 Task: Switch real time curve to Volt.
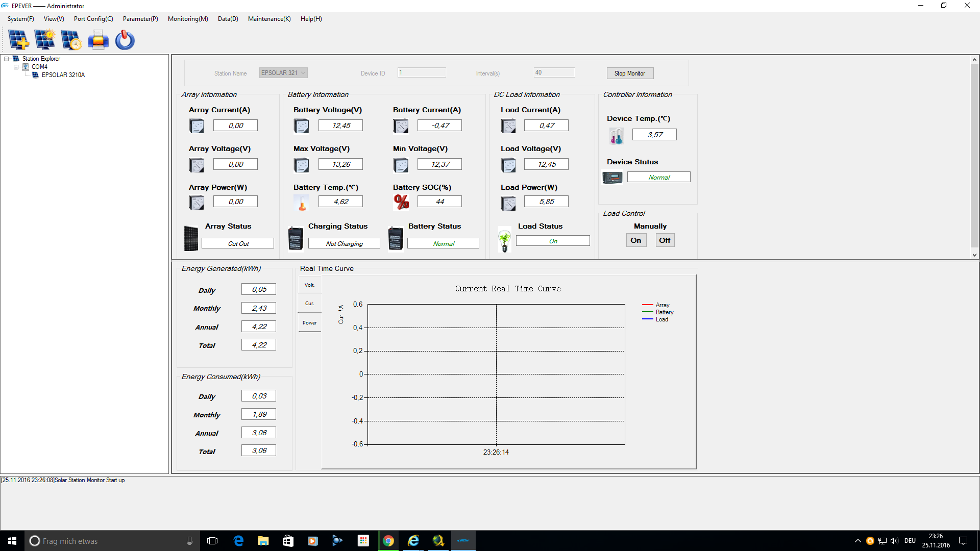coord(309,285)
